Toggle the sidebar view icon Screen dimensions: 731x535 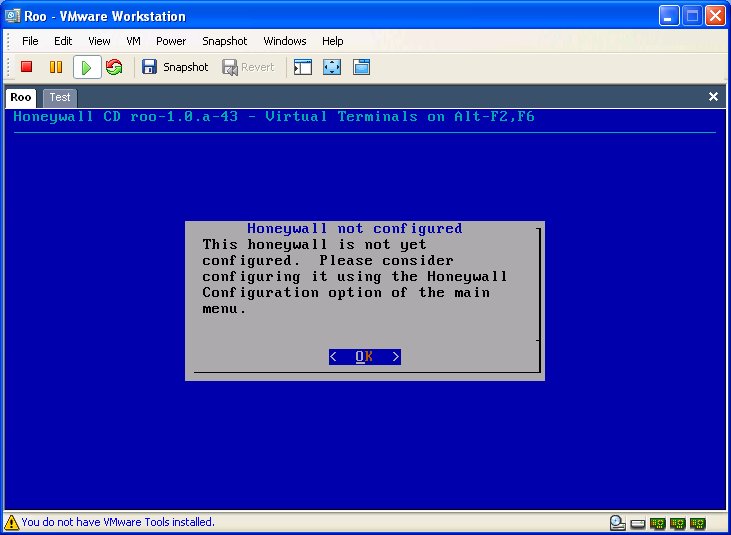pyautogui.click(x=303, y=67)
